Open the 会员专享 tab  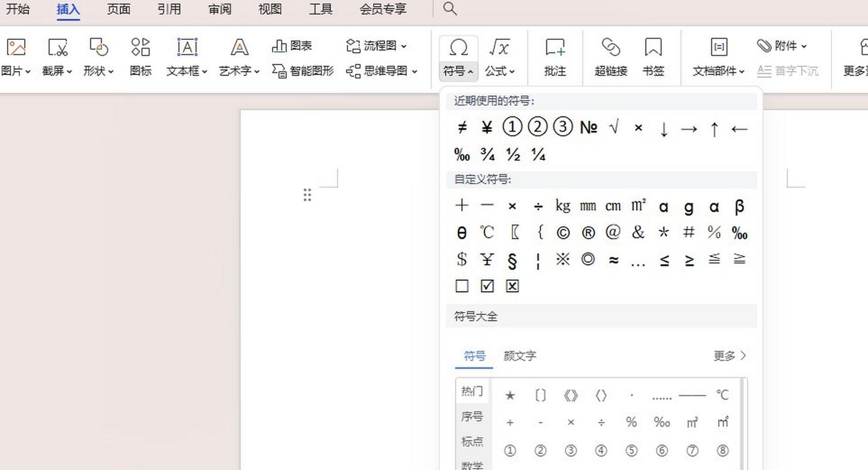click(x=383, y=9)
